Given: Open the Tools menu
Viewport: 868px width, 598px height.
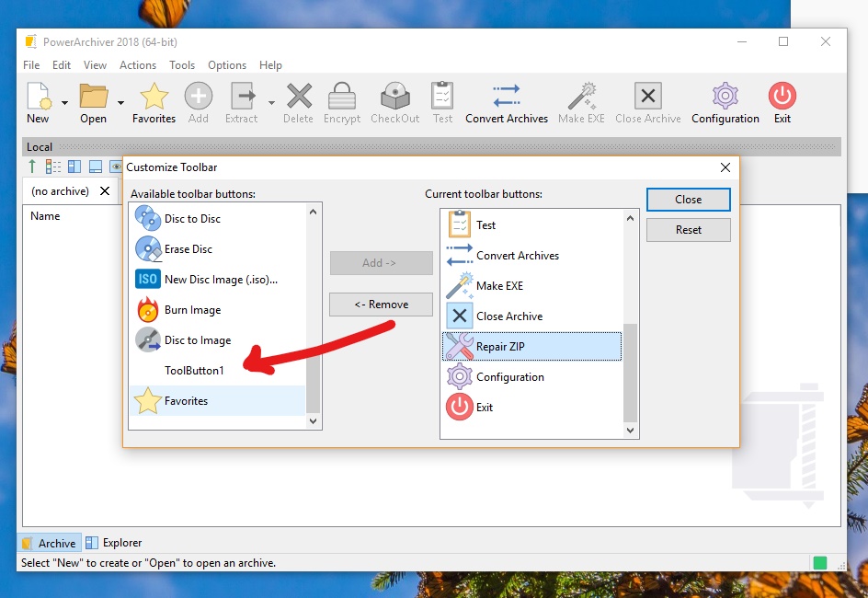Looking at the screenshot, I should [182, 64].
